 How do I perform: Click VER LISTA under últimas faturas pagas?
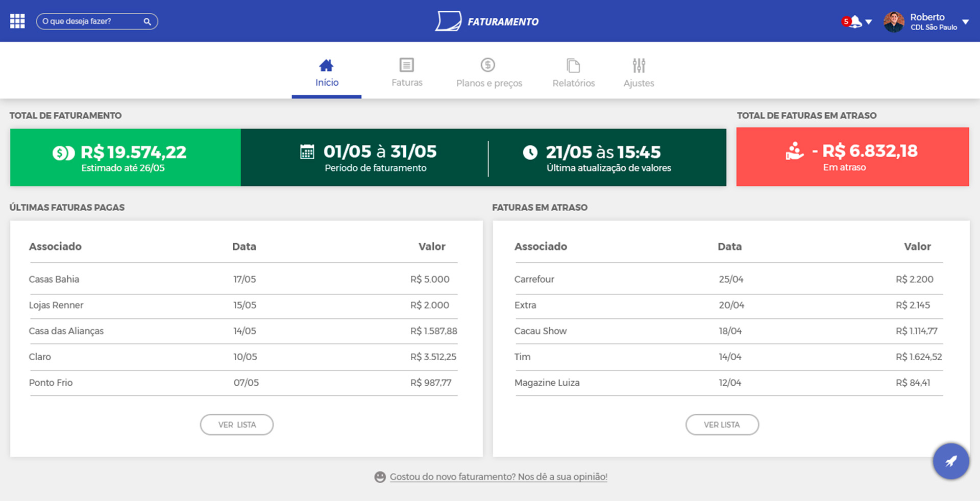(237, 424)
